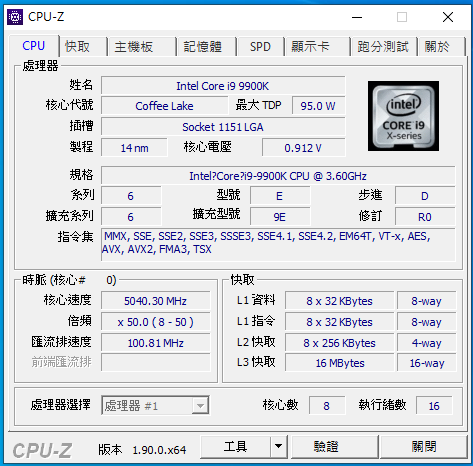
Task: Click the stepping value D
Action: pos(425,196)
